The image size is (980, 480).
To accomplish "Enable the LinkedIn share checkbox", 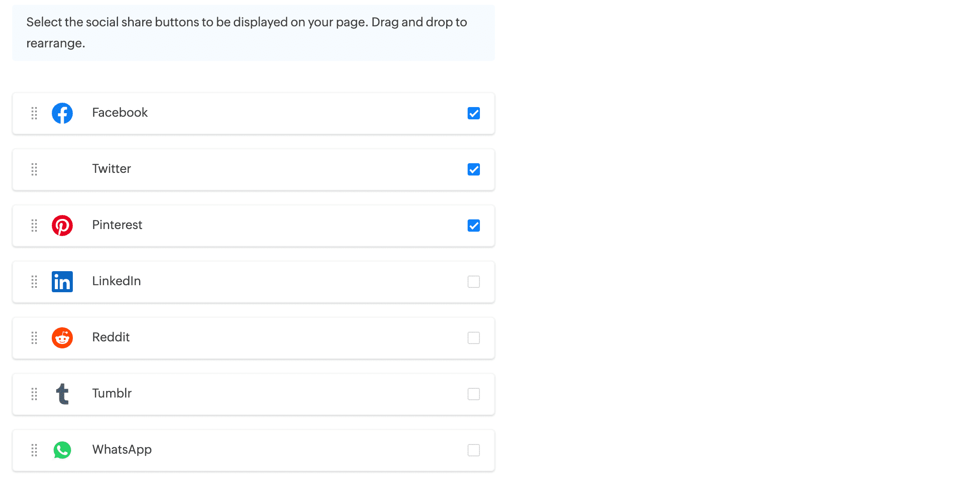I will pyautogui.click(x=474, y=282).
